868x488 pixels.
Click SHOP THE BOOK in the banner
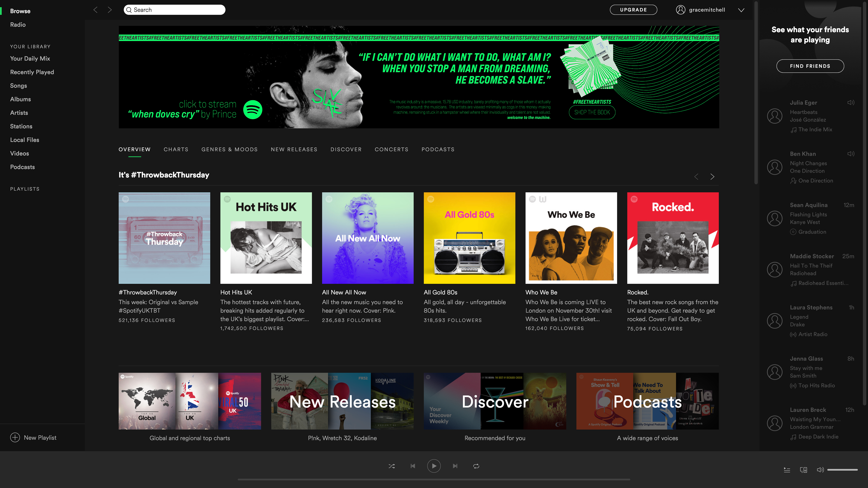(x=592, y=113)
